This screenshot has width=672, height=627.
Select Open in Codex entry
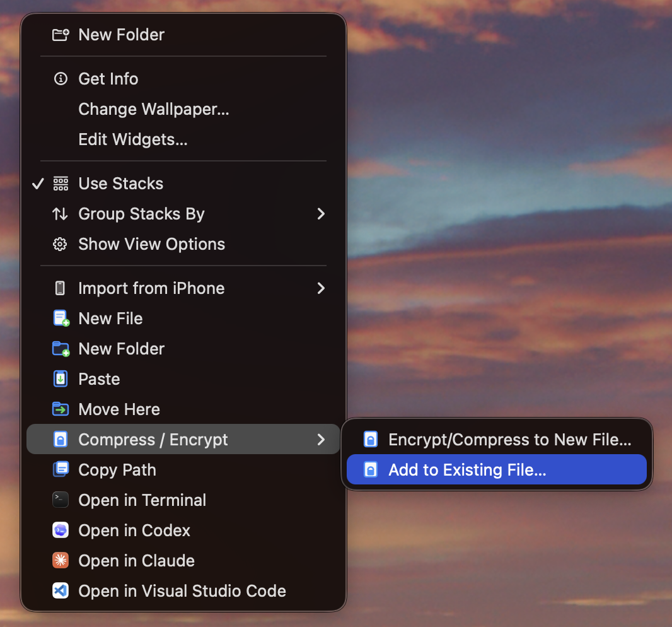183,530
